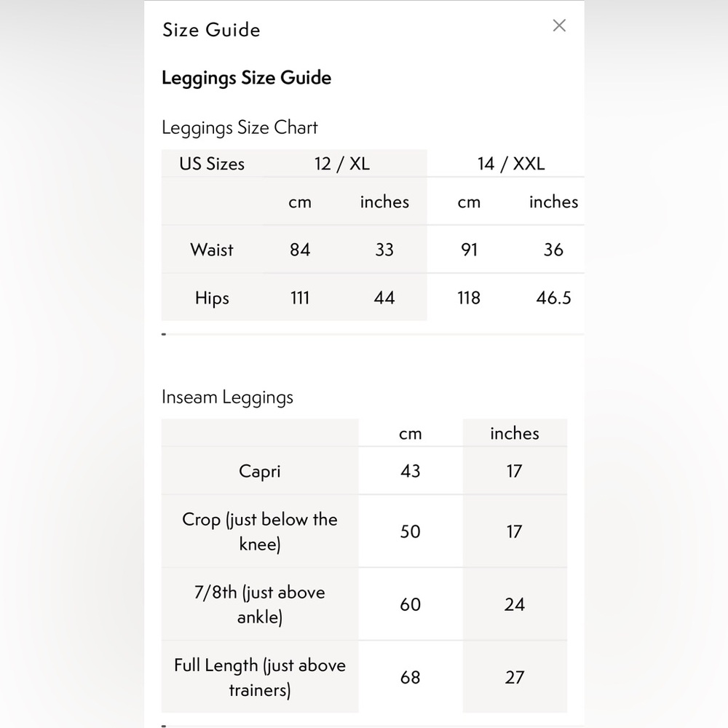Close the Size Guide panel
This screenshot has width=728, height=728.
coord(559,25)
